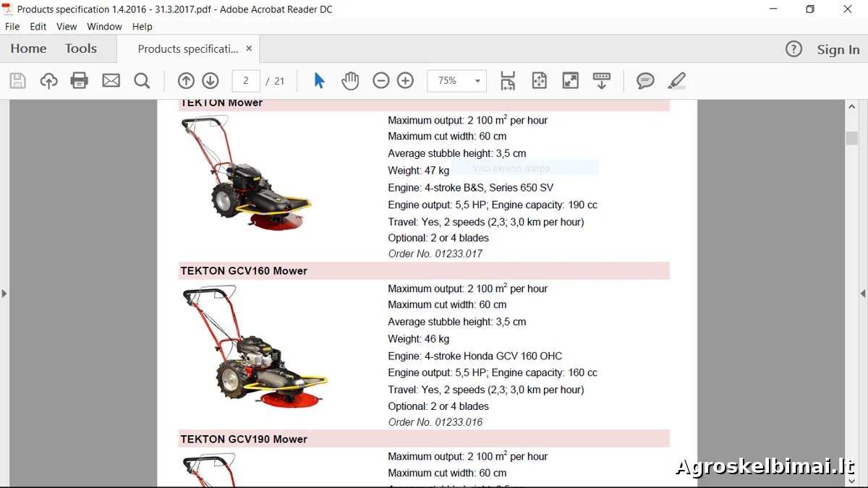Viewport: 868px width, 488px height.
Task: Open the zoom level 75% dropdown
Action: pos(457,80)
